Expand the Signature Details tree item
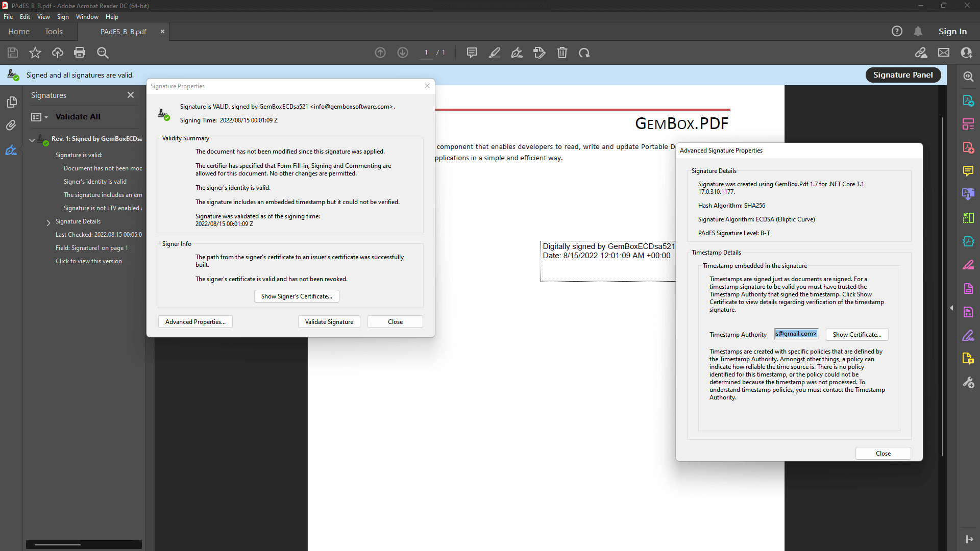 48,222
